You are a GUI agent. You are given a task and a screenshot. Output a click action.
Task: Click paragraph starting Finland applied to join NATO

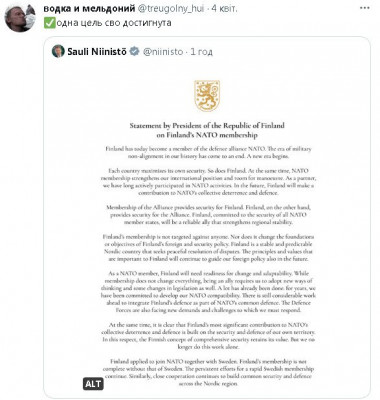pos(208,372)
